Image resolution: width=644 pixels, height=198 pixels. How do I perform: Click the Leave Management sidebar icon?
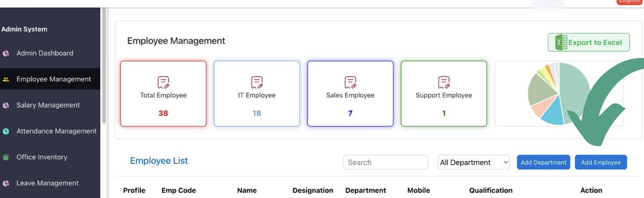point(6,183)
